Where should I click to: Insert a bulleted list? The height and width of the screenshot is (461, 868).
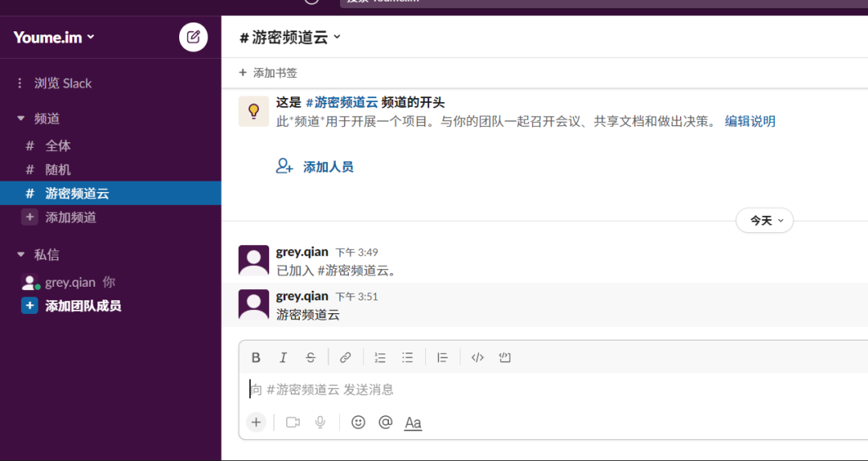point(407,357)
